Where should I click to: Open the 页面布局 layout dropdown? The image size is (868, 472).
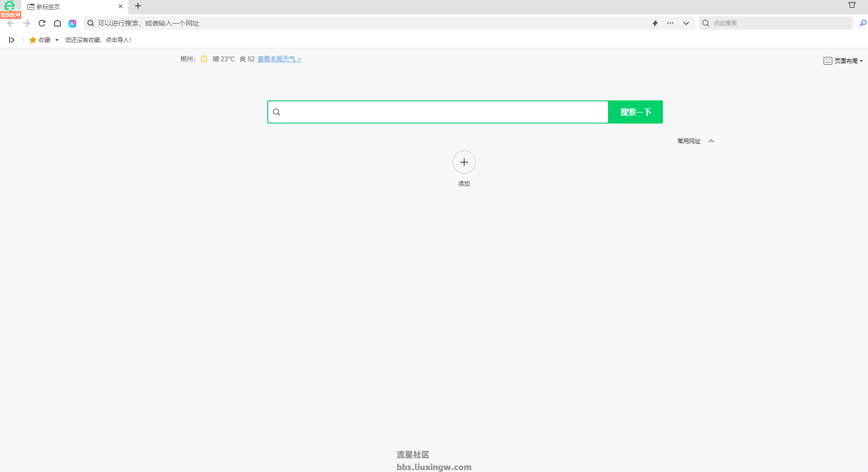[843, 61]
